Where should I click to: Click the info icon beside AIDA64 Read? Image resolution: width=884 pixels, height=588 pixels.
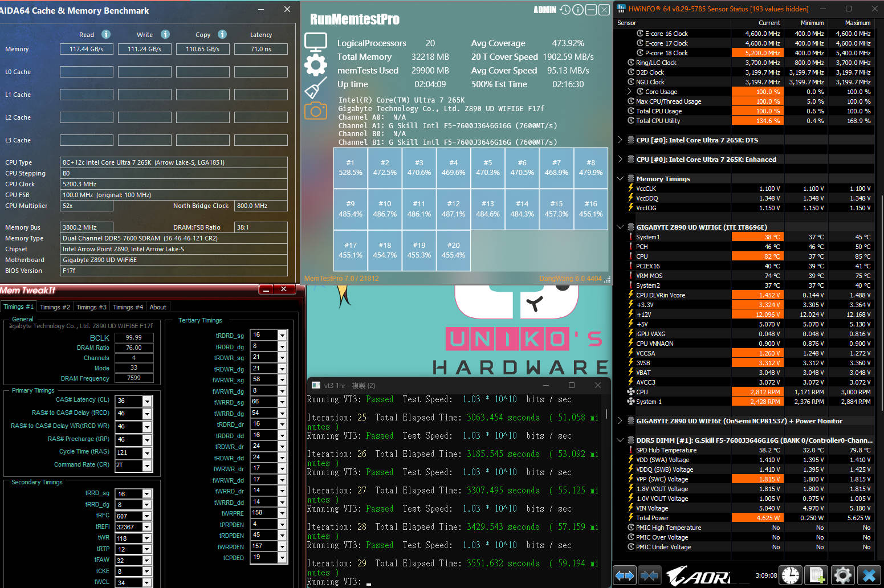[106, 34]
